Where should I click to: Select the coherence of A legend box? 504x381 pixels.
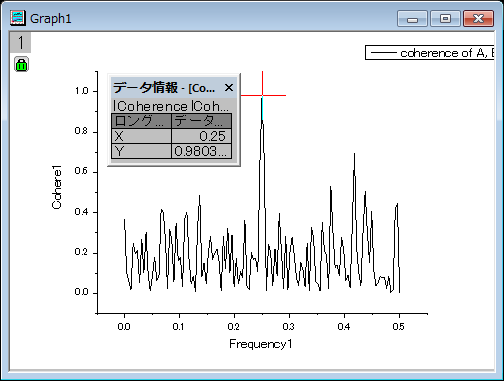point(429,53)
